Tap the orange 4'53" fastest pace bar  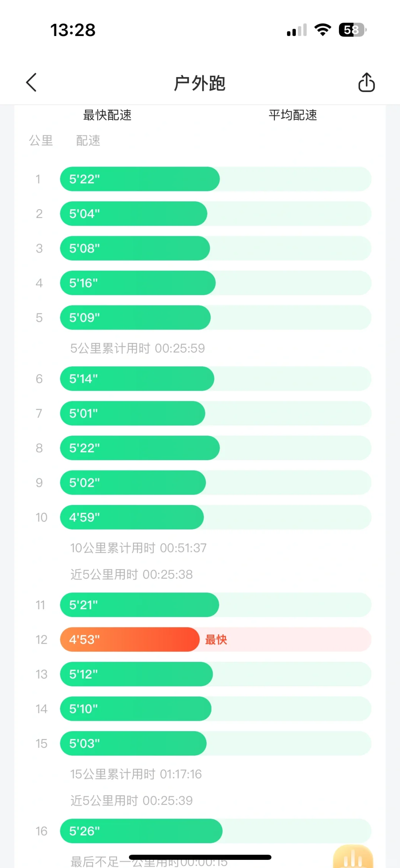click(130, 640)
